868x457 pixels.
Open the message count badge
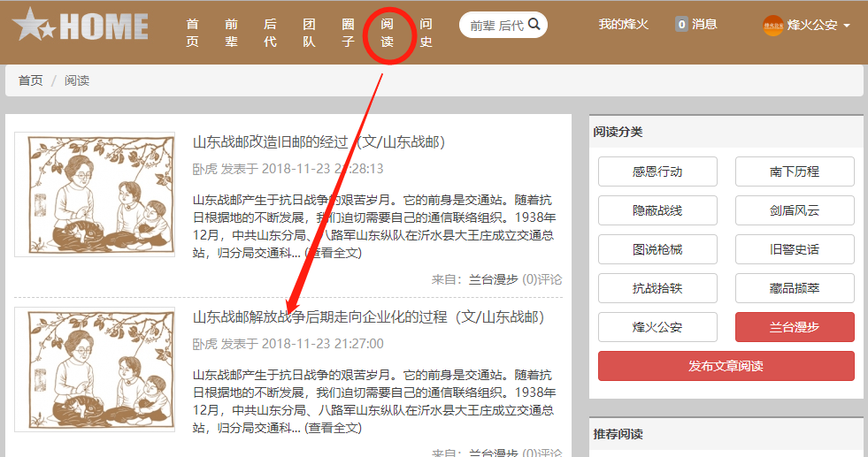pos(681,25)
